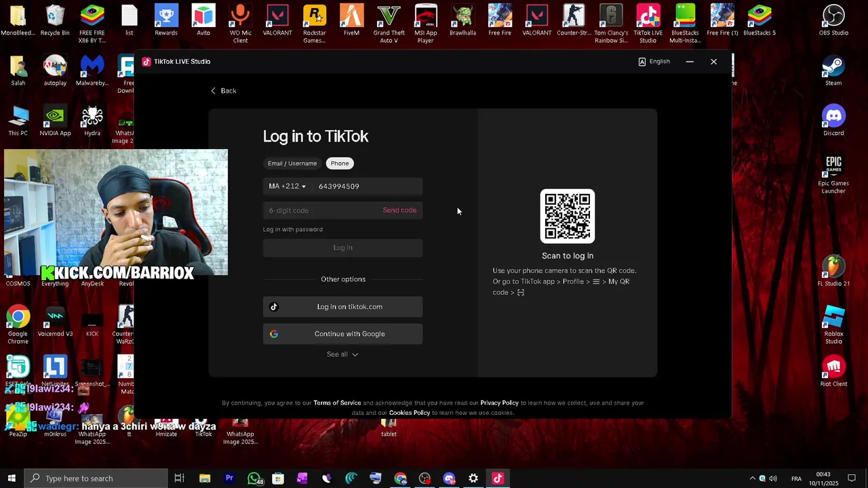Open Roblox Studio desktop icon
Image resolution: width=868 pixels, height=488 pixels.
833,325
